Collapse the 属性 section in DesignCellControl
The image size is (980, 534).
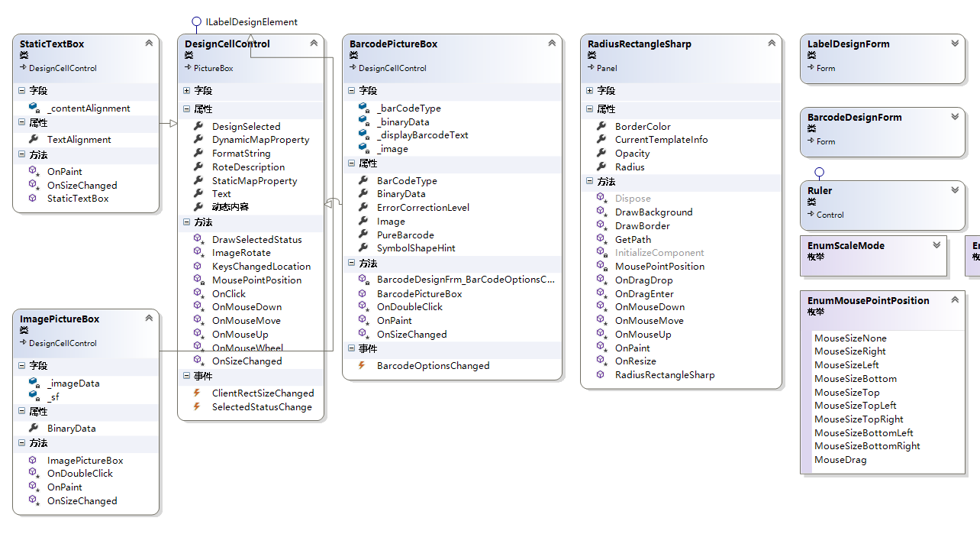(187, 109)
